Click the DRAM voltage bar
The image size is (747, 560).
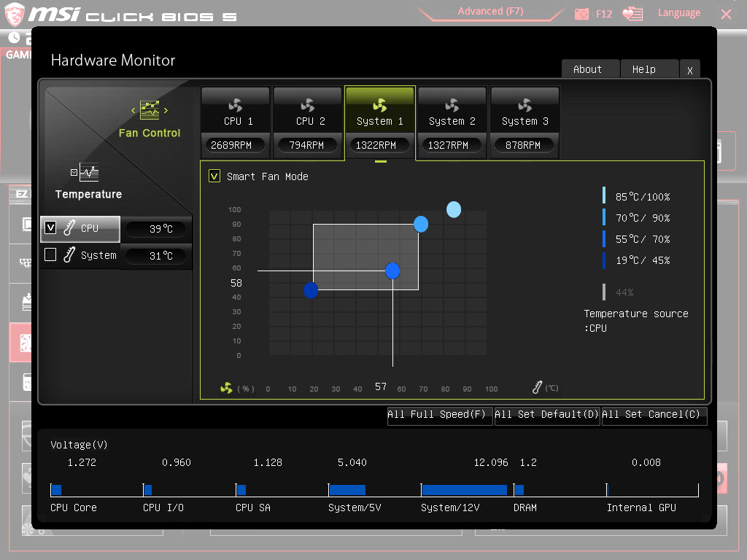coord(519,490)
